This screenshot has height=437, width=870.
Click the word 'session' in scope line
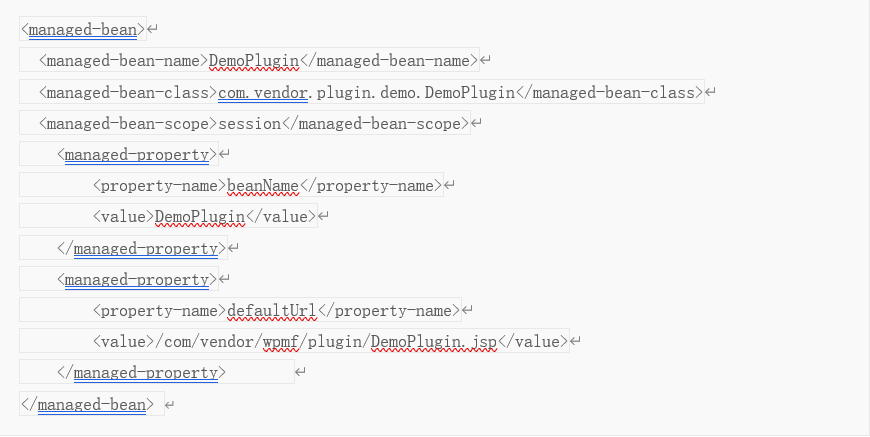click(x=250, y=123)
